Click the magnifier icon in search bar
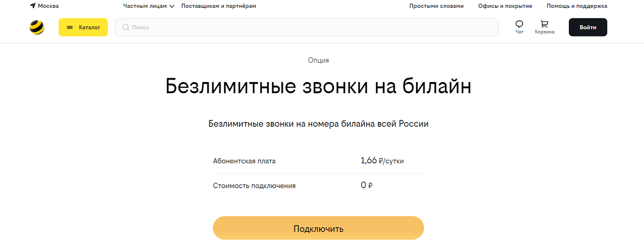The image size is (644, 250). pos(126,27)
